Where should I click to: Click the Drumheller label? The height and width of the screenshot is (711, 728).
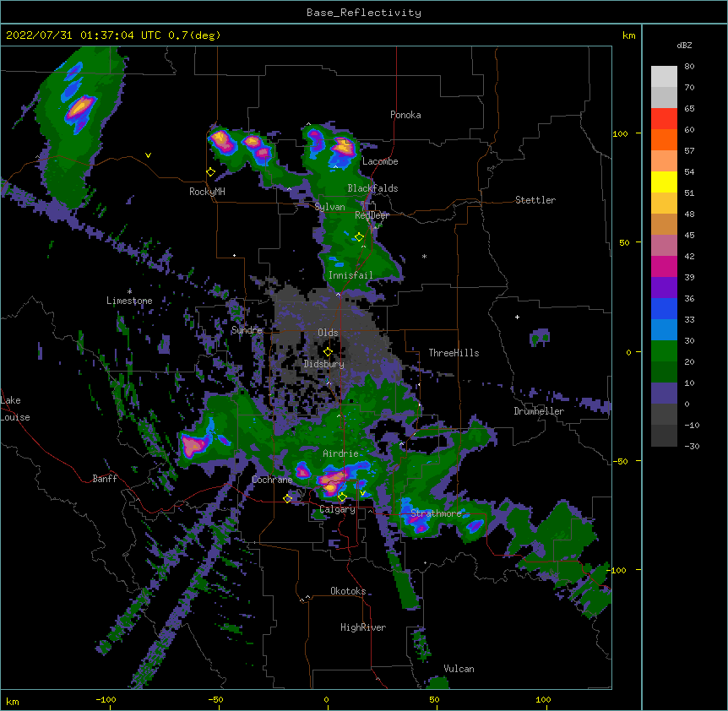539,411
